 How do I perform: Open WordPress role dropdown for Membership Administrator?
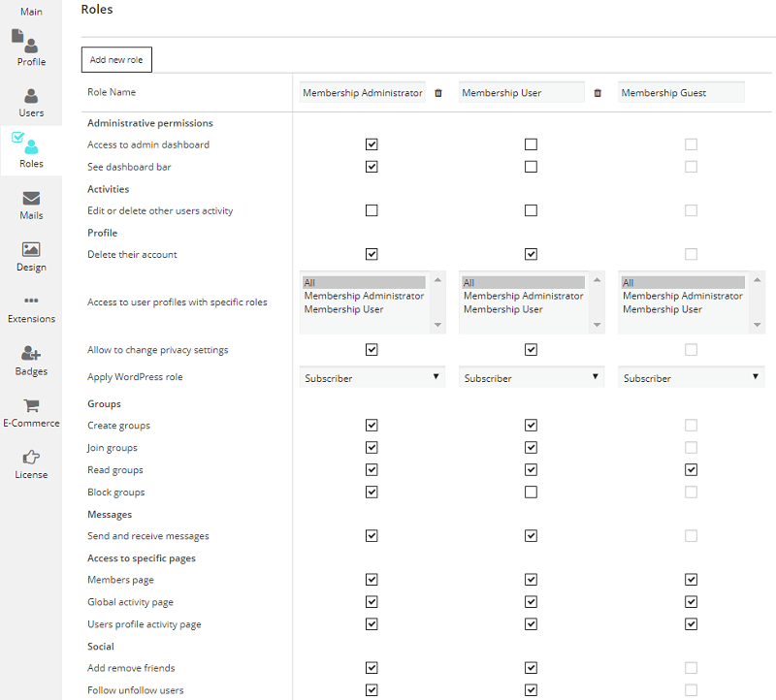(x=372, y=377)
